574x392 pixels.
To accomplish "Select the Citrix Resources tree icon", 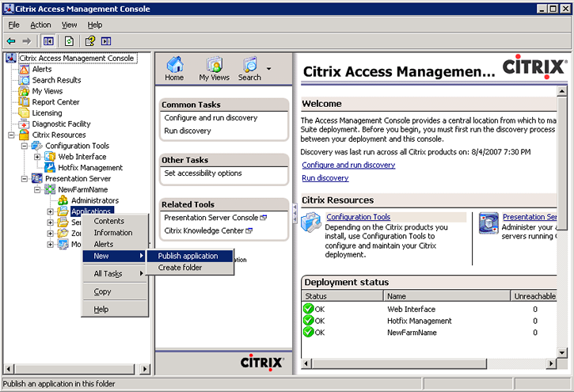I will pos(25,135).
